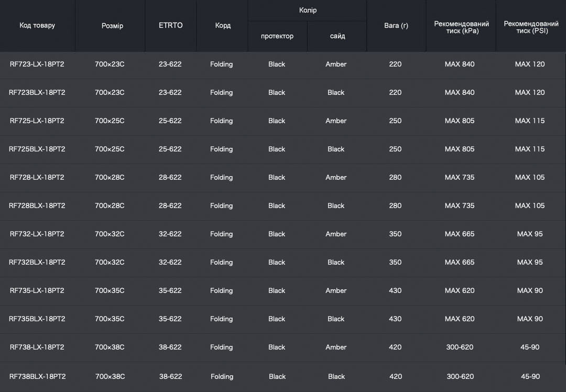Click the Розмір column header

(x=112, y=26)
